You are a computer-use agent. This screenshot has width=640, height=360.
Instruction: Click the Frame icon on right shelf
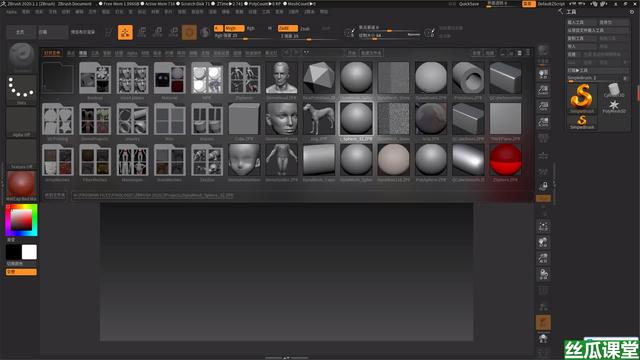(543, 227)
